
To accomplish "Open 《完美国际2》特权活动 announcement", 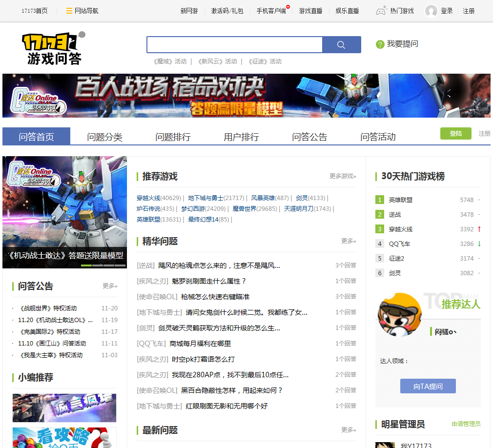I will pos(49,332).
